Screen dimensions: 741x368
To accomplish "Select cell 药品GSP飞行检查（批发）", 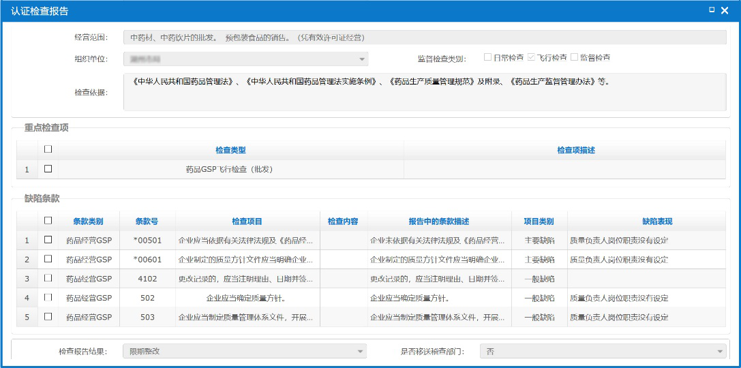I will [231, 170].
